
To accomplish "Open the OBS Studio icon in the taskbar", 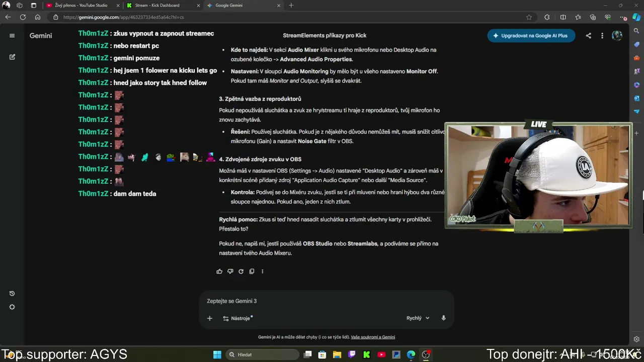I will (426, 354).
